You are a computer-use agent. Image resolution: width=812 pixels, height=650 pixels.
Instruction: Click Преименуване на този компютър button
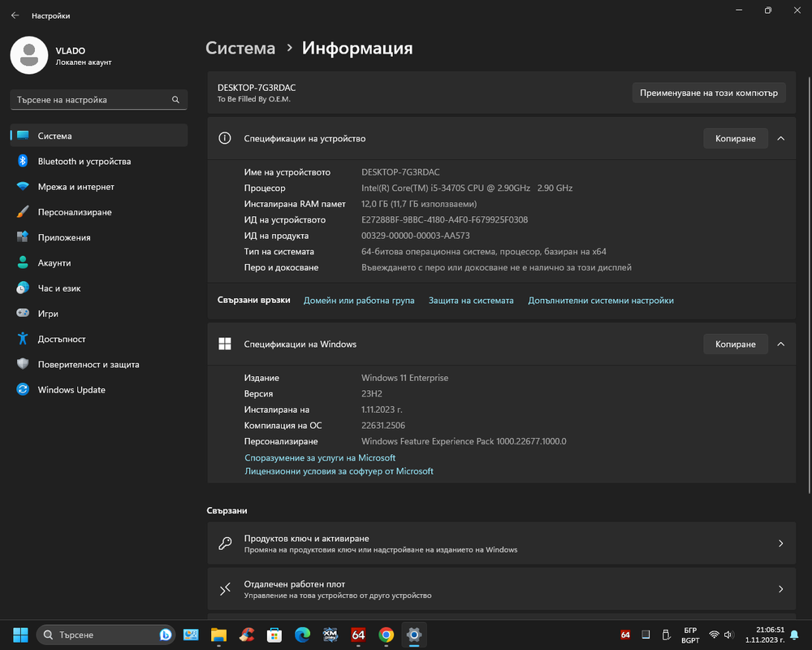709,93
